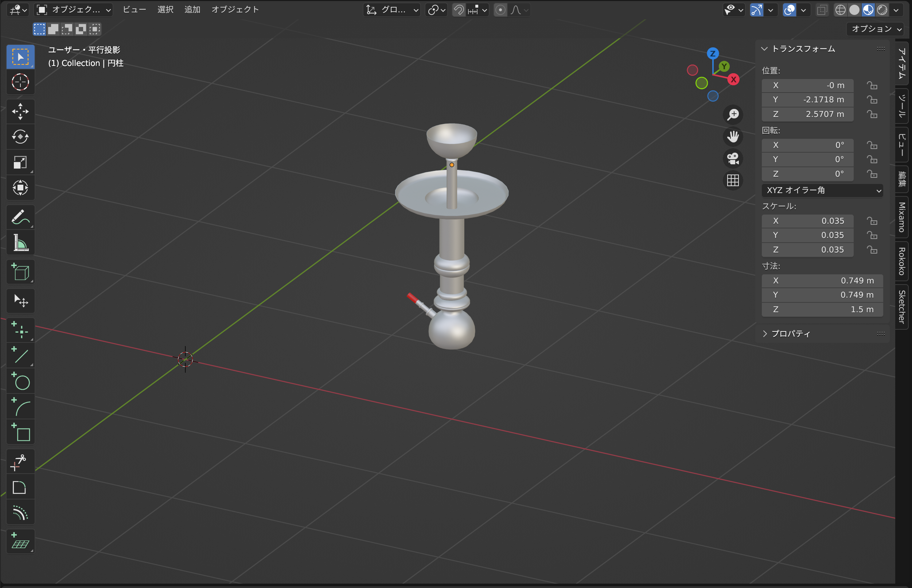
Task: Toggle the camera view icon
Action: (x=733, y=158)
